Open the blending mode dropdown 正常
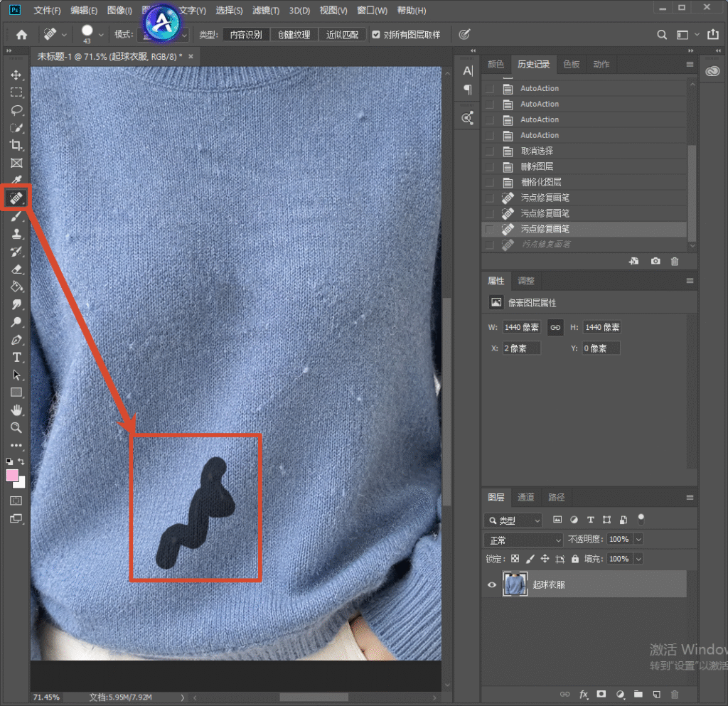This screenshot has height=706, width=728. pos(524,540)
